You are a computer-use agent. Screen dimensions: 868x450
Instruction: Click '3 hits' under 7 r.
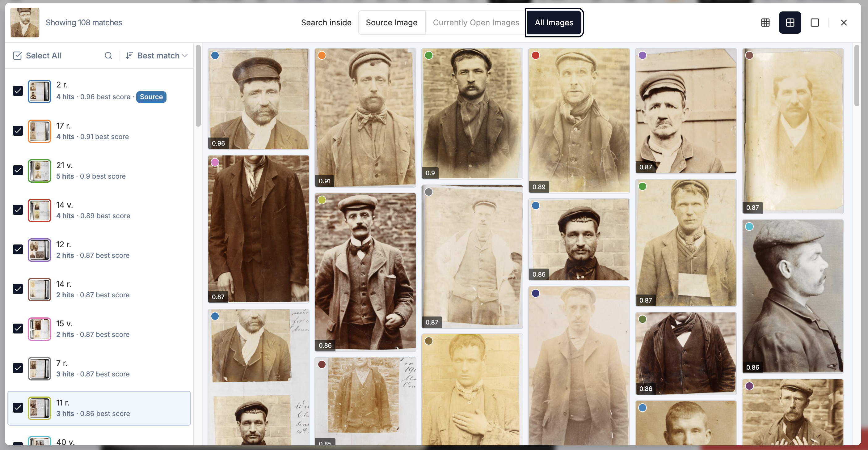[65, 374]
